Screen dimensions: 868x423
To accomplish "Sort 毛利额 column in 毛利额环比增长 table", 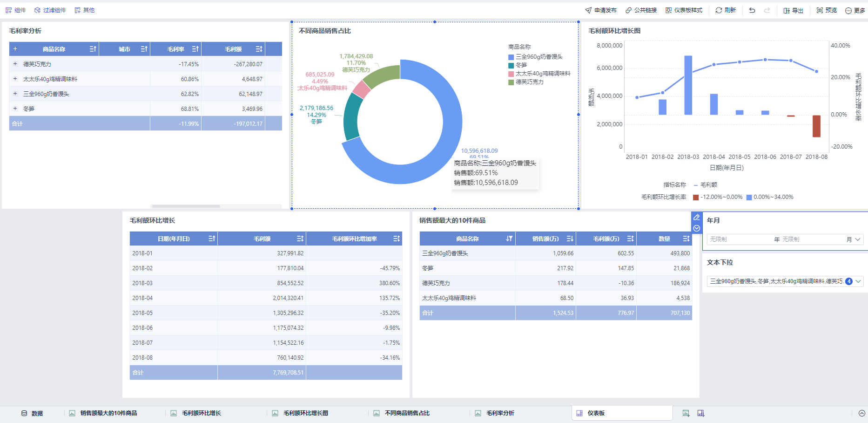I will coord(300,239).
